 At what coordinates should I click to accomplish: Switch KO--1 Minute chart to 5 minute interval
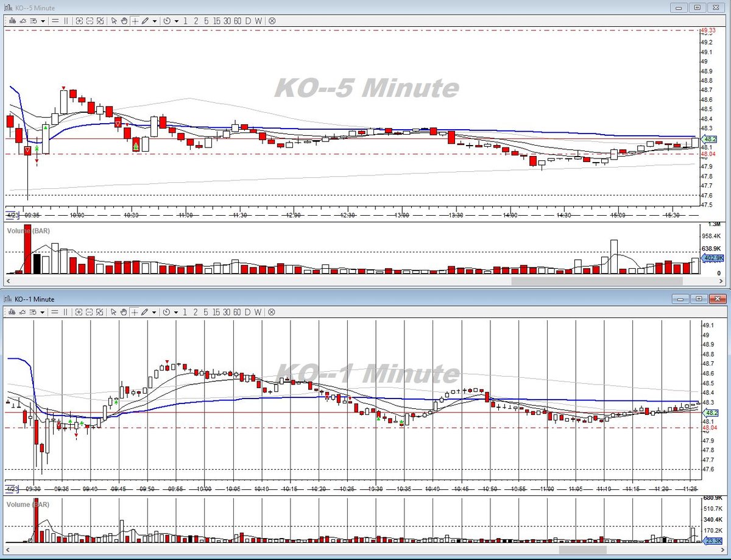coord(206,312)
